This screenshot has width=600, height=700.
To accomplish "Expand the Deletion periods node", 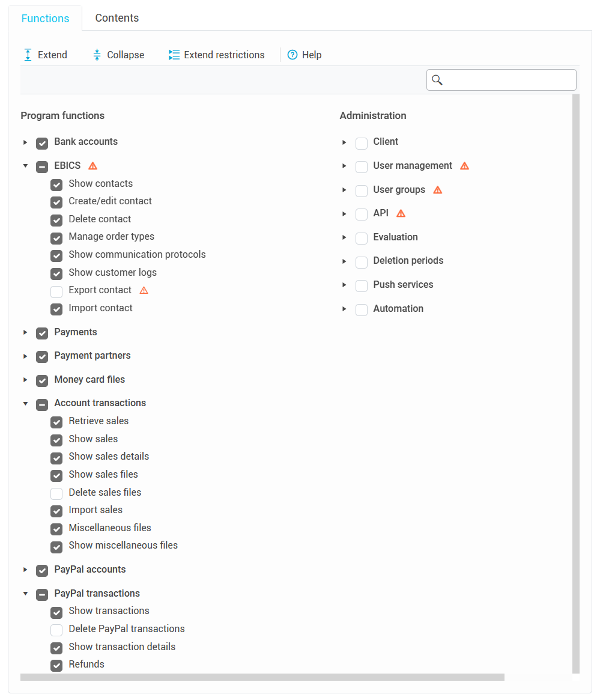I will [x=344, y=261].
